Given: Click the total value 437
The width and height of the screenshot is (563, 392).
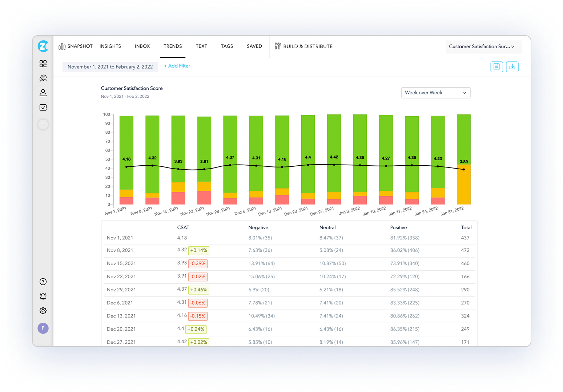Looking at the screenshot, I should click(x=465, y=238).
